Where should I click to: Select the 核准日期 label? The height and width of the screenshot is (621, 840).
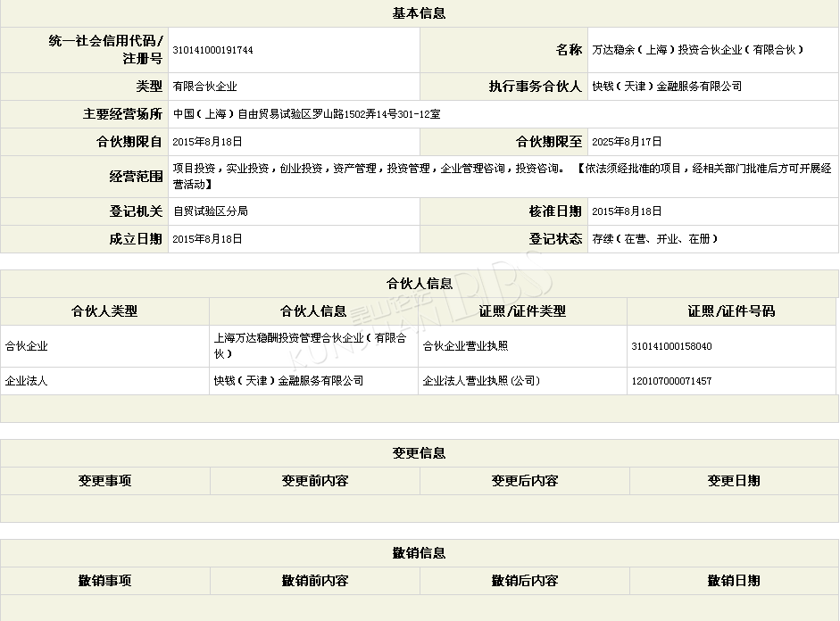pos(555,211)
